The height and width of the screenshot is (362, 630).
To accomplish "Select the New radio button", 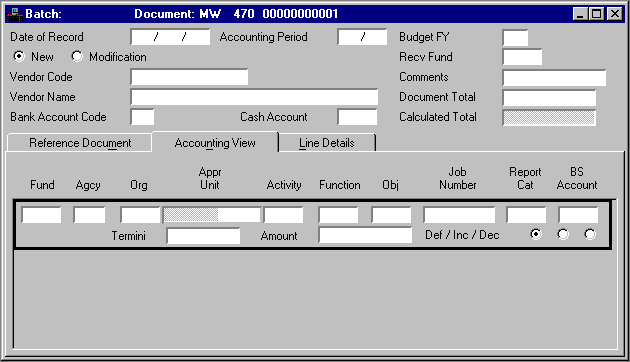I will 18,56.
